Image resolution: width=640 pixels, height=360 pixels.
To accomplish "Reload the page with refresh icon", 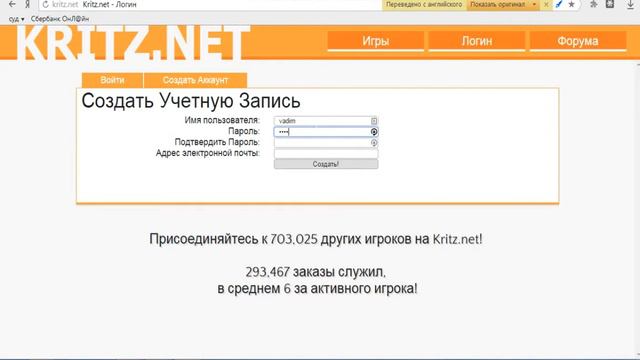I will point(45,4).
